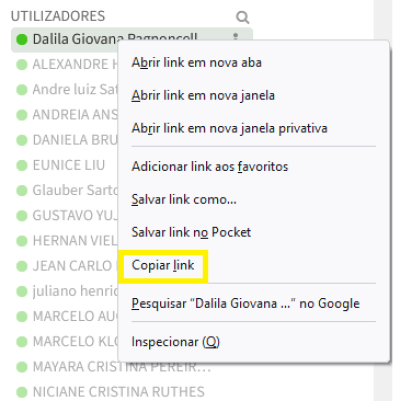Image resolution: width=400 pixels, height=401 pixels.
Task: Open user EUNICE LIU in list
Action: click(x=68, y=165)
